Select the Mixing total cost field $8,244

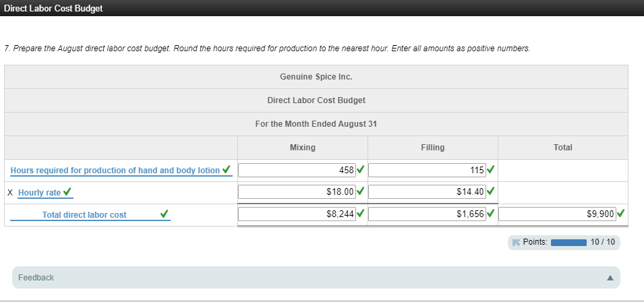pos(297,214)
